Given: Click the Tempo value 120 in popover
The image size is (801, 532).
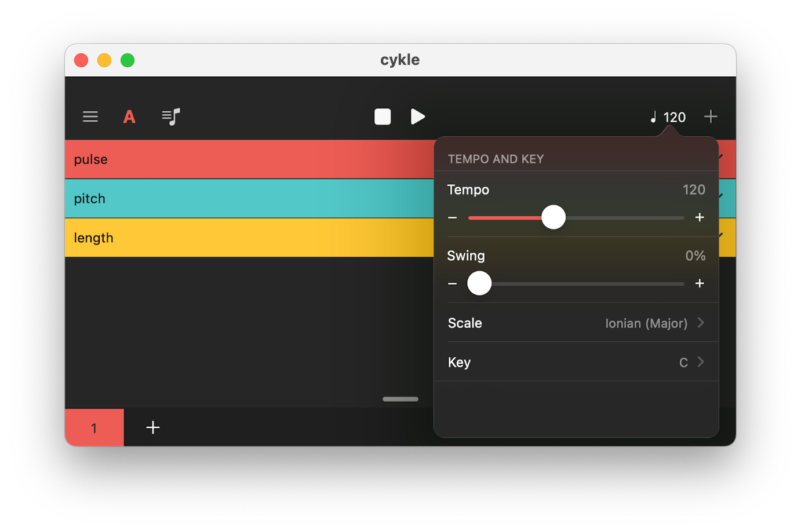Looking at the screenshot, I should (x=694, y=190).
